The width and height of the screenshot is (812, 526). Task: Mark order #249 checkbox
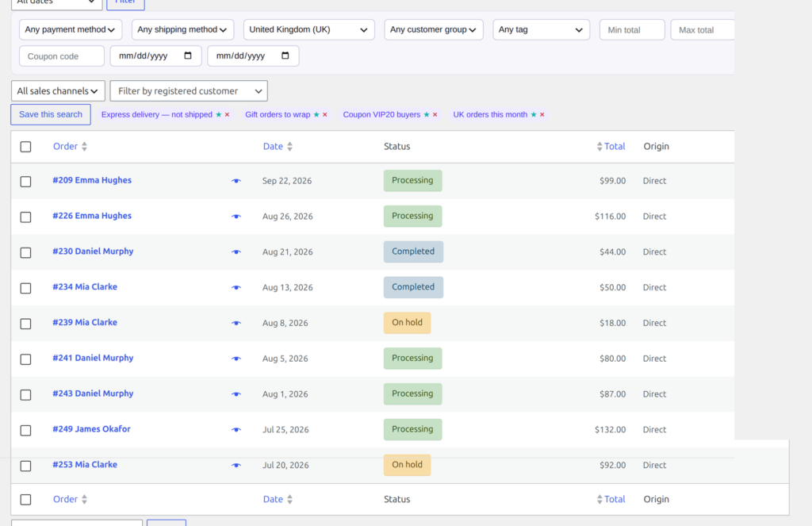[x=25, y=430]
